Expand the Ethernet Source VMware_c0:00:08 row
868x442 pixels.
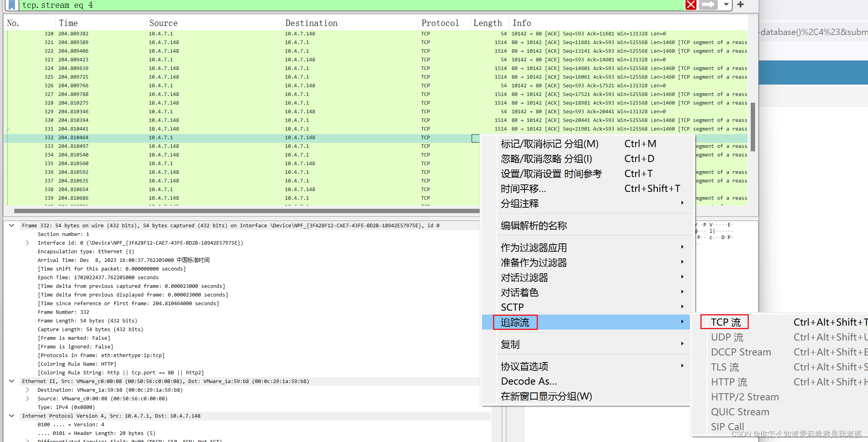[x=27, y=398]
